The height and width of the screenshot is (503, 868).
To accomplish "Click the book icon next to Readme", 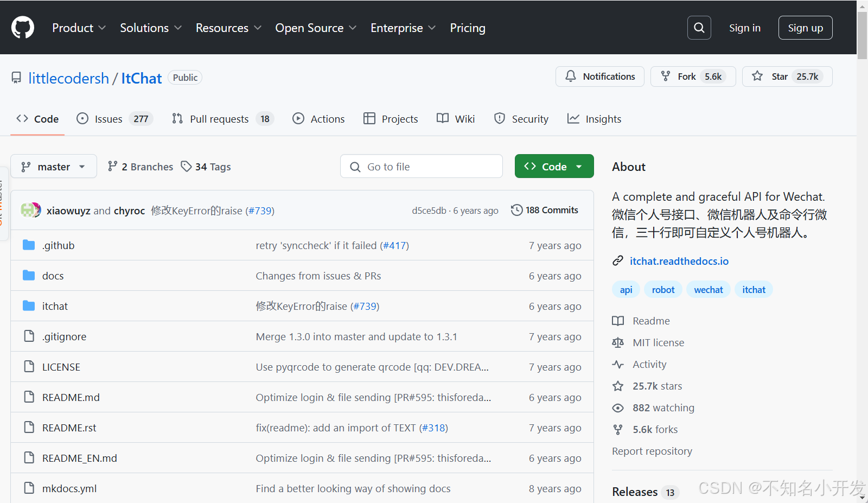I will 618,321.
